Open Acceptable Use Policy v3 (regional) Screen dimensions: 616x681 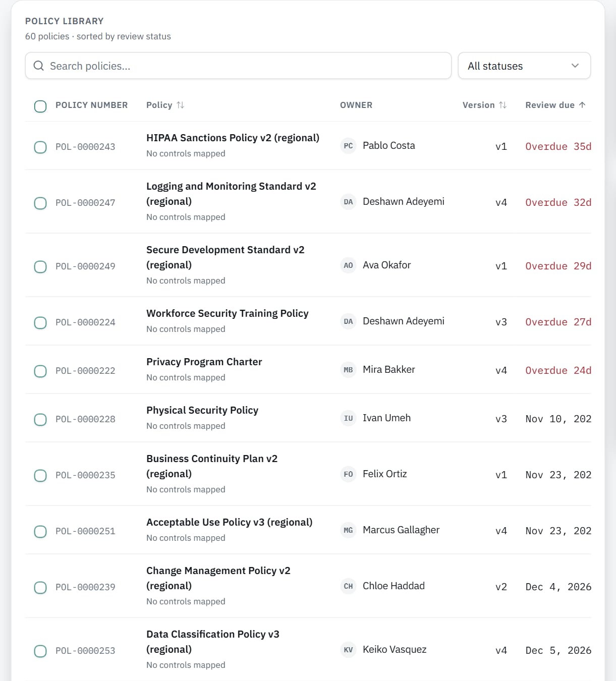[x=229, y=522]
